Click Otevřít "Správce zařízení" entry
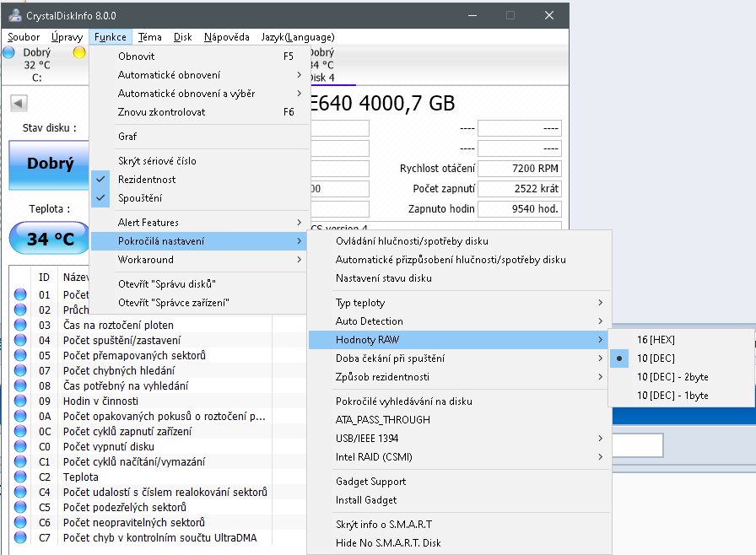 [x=198, y=303]
